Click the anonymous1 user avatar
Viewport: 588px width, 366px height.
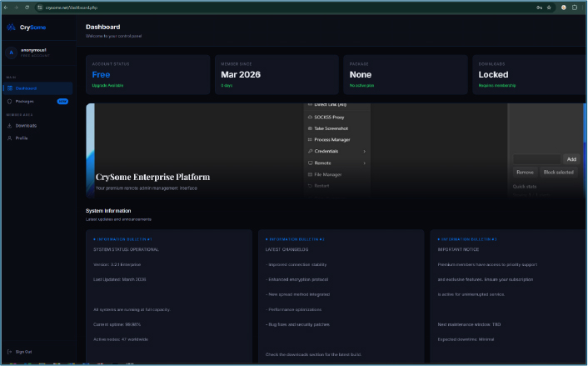pos(11,53)
